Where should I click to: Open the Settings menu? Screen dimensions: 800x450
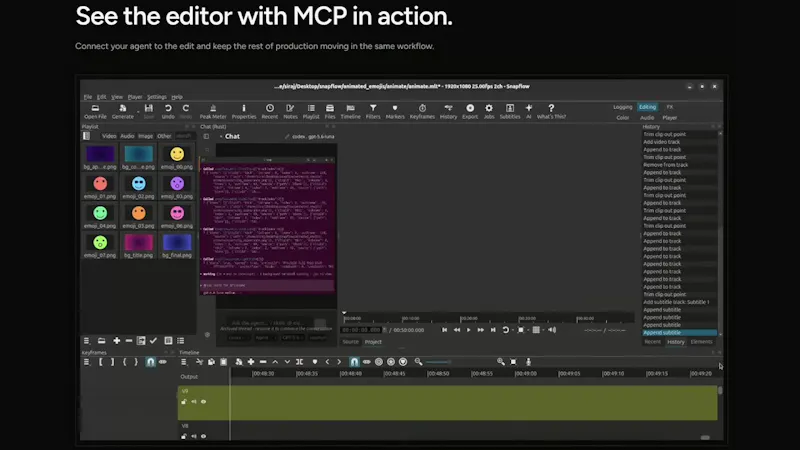[x=157, y=97]
